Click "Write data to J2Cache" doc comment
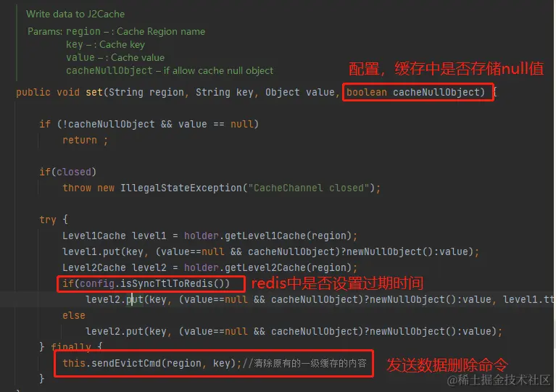Image resolution: width=556 pixels, height=392 pixels. tap(75, 14)
